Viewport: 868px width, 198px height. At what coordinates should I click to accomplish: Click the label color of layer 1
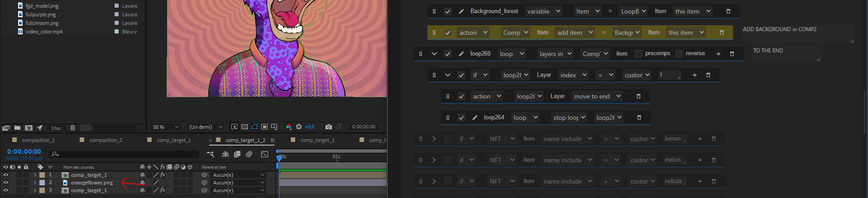(x=42, y=175)
